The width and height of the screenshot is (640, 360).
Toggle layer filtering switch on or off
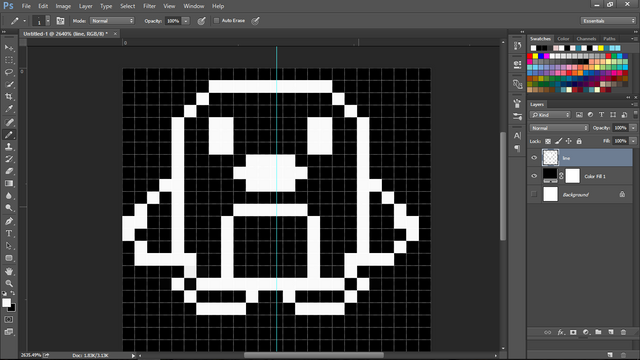click(x=635, y=115)
